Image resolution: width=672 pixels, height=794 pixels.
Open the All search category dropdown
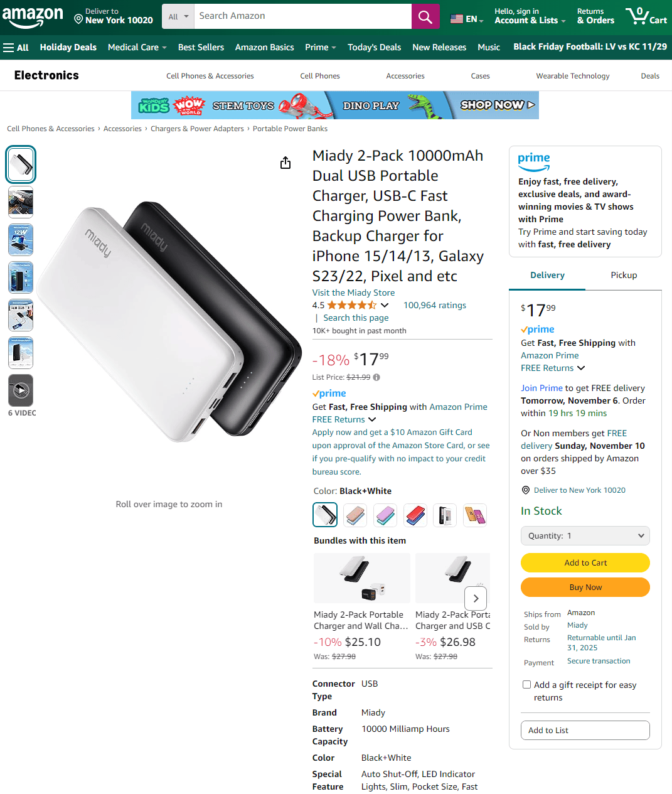pos(178,16)
